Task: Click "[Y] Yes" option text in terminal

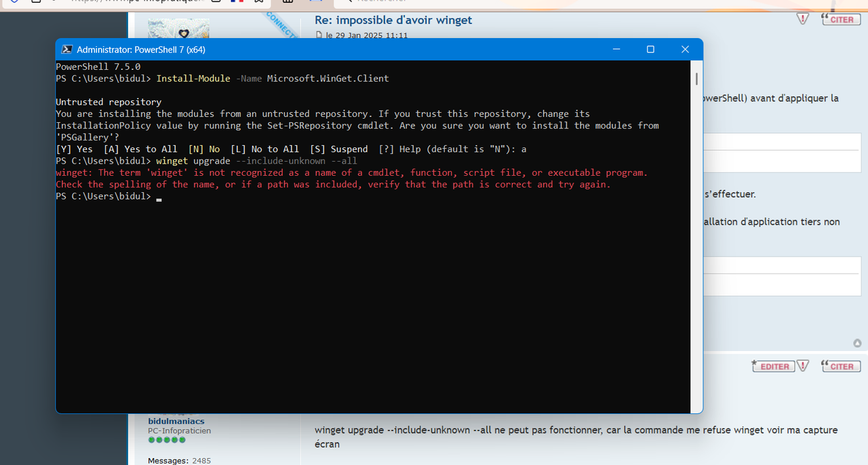Action: click(74, 149)
